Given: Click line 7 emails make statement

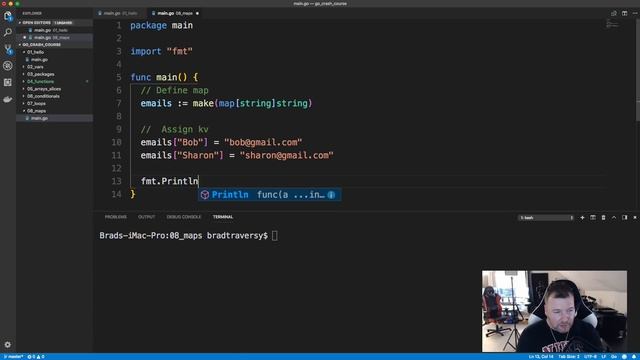Looking at the screenshot, I should click(x=227, y=104).
